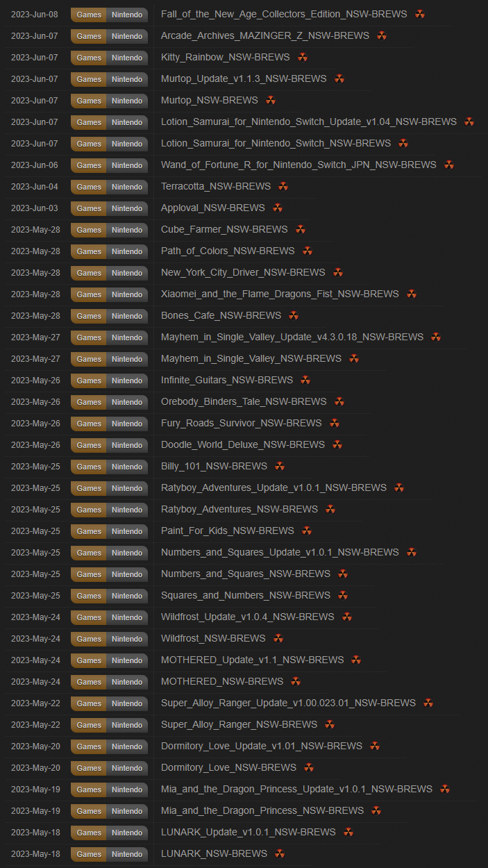Screen dimensions: 488x868
Task: Click nuke icon beside Wildfrost_Update_v1.0.4
Action: pos(347,617)
